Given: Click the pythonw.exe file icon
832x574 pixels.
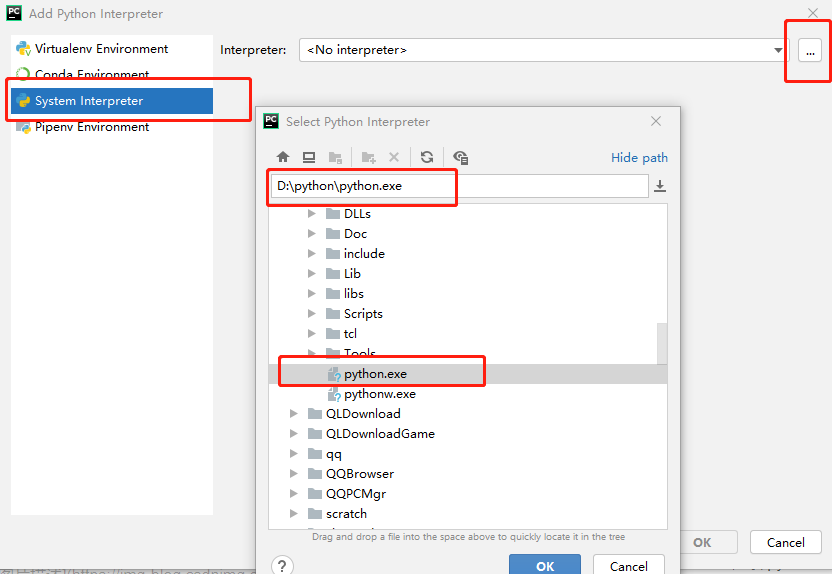Looking at the screenshot, I should 334,394.
